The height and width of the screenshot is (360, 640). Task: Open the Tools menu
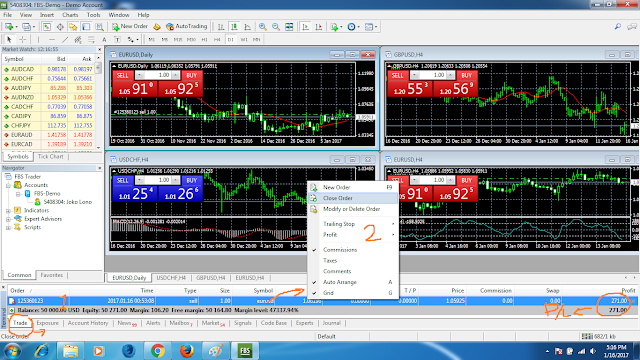tap(93, 15)
